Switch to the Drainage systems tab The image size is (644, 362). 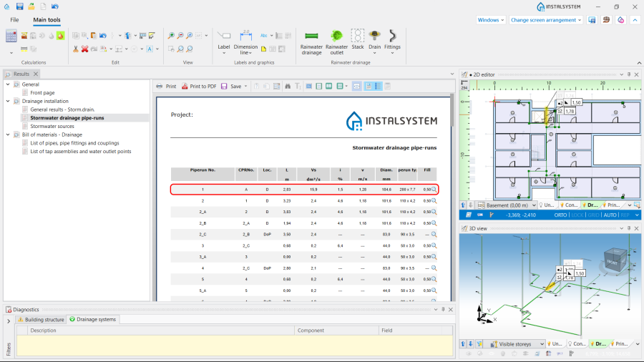(x=92, y=319)
